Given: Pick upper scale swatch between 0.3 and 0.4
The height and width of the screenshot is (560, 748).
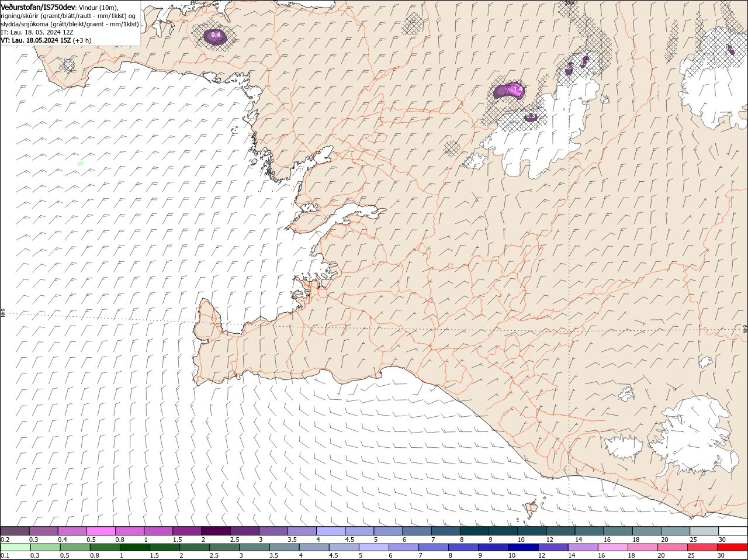Looking at the screenshot, I should 43,531.
